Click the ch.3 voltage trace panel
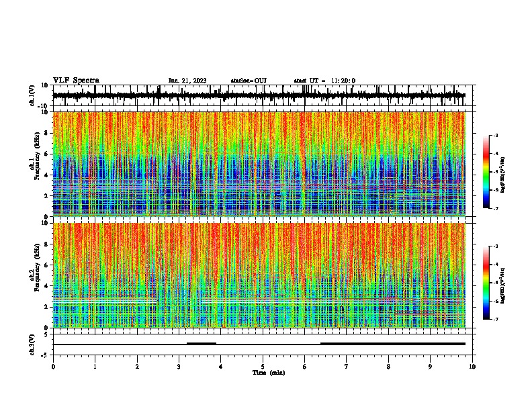 (263, 345)
